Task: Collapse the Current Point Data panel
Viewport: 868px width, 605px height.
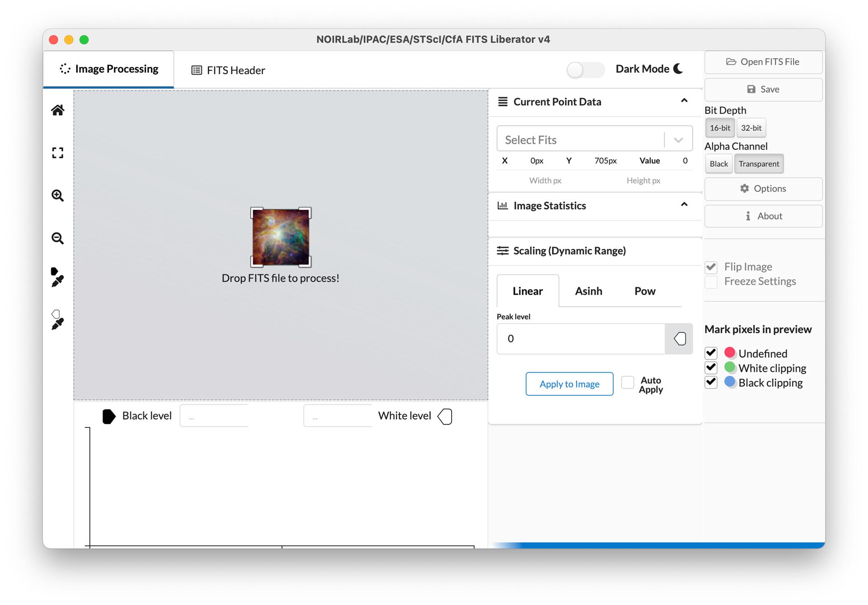Action: 684,101
